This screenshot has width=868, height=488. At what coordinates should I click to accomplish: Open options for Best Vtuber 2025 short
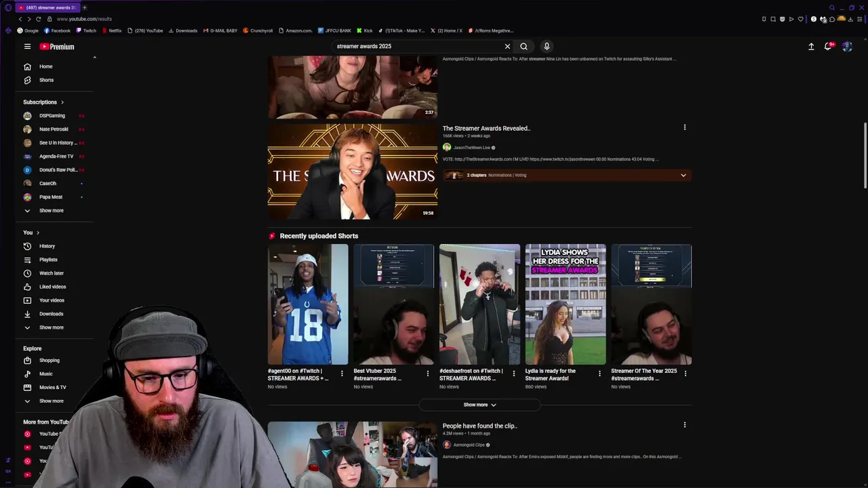[427, 373]
